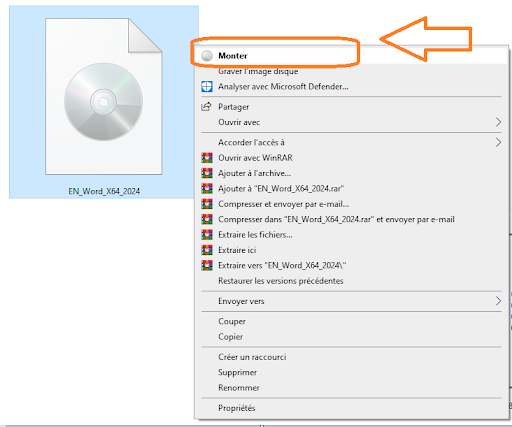The height and width of the screenshot is (427, 512).
Task: Select Ajouter à l'archive...
Action: tap(351, 173)
